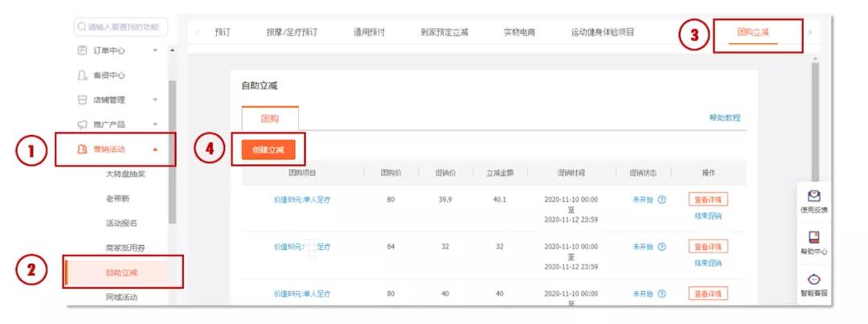The width and height of the screenshot is (868, 324).
Task: Click the 店铺管理 store icon
Action: pyautogui.click(x=82, y=100)
